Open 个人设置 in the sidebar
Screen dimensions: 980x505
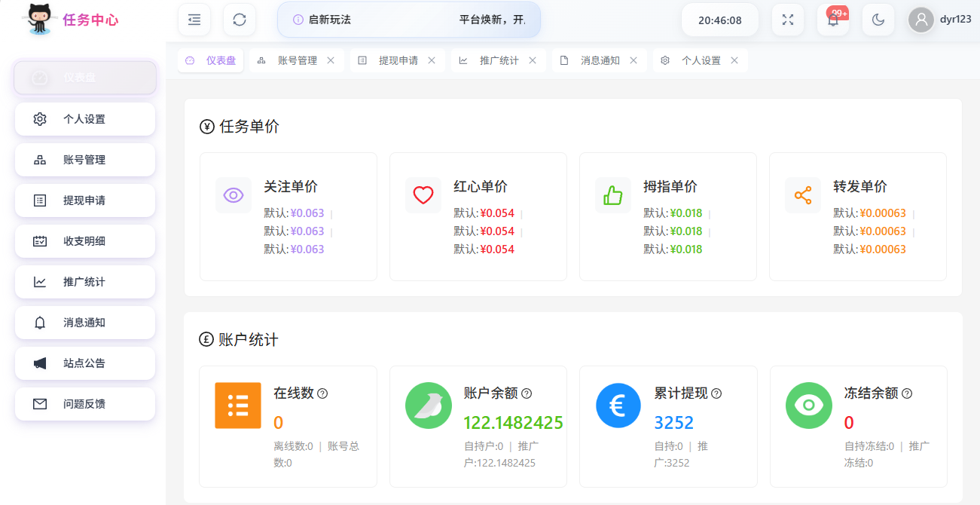pos(84,119)
